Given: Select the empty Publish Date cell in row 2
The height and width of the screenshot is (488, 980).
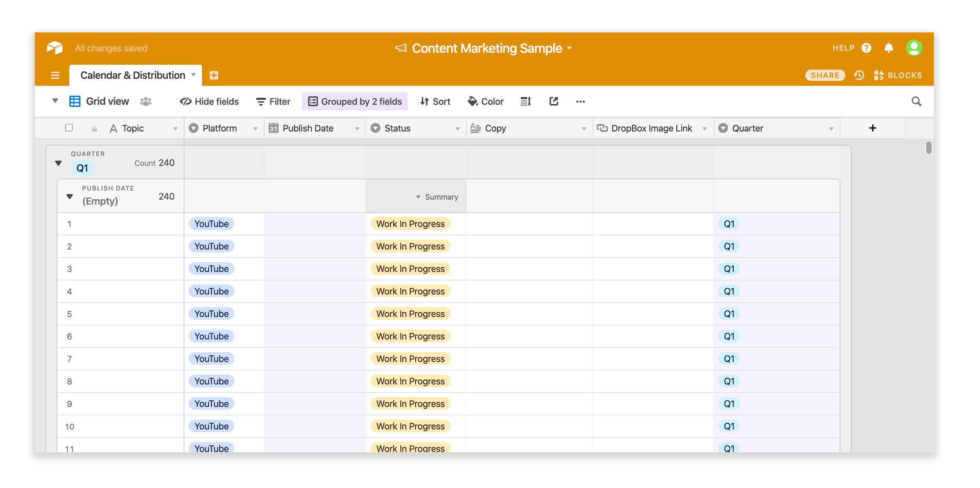Looking at the screenshot, I should [315, 246].
